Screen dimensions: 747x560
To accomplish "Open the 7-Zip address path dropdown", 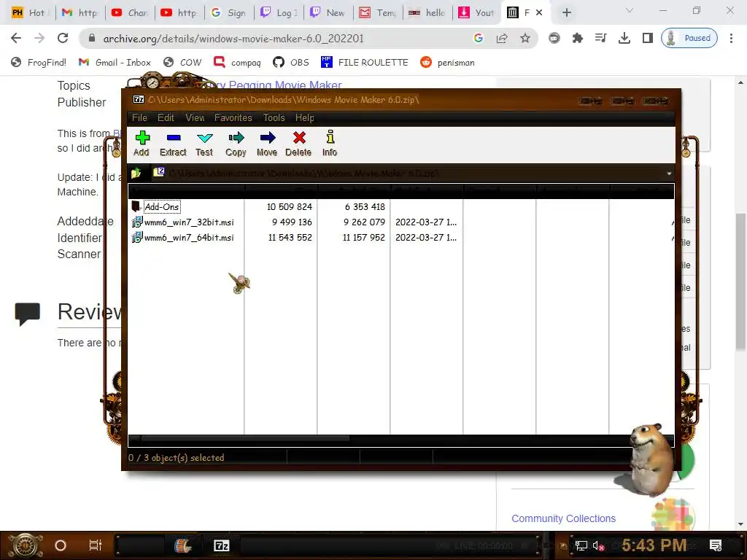I will pyautogui.click(x=669, y=174).
